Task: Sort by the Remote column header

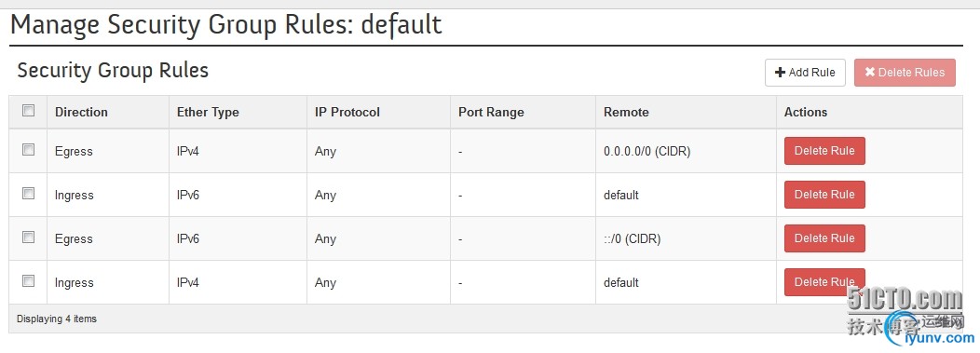Action: tap(626, 113)
